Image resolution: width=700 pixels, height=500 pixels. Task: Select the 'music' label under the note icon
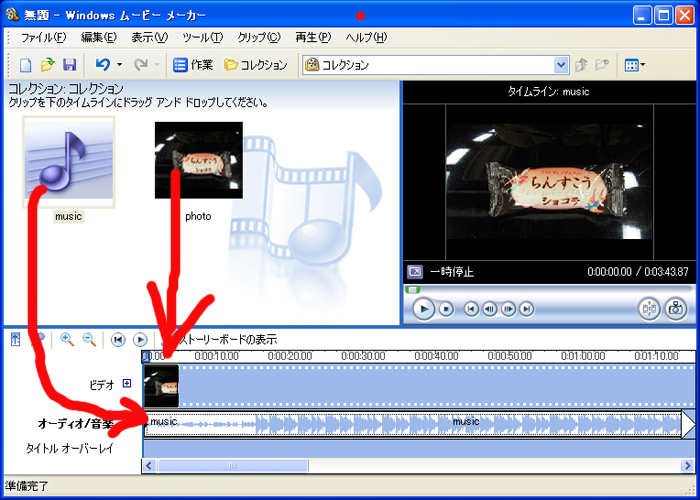(x=68, y=217)
